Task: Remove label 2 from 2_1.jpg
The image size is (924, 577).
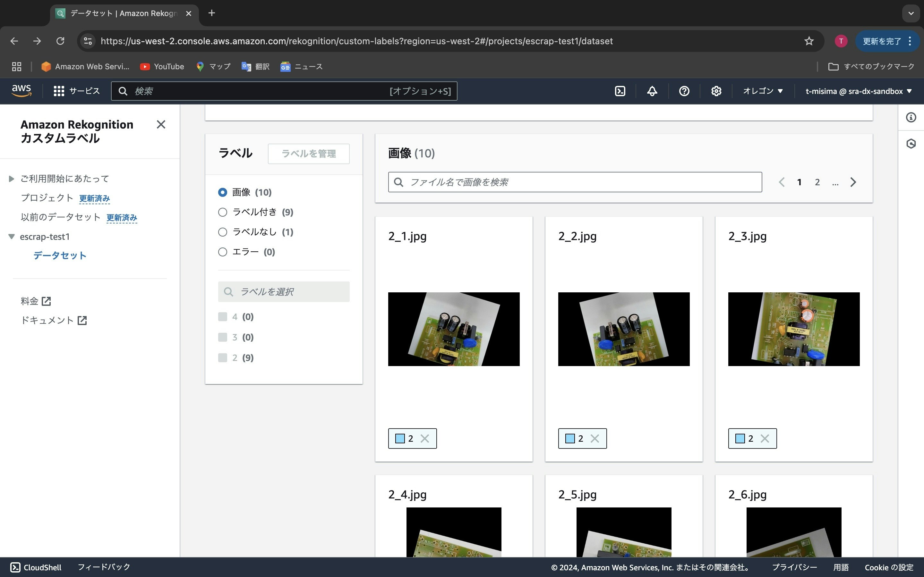Action: pyautogui.click(x=424, y=439)
